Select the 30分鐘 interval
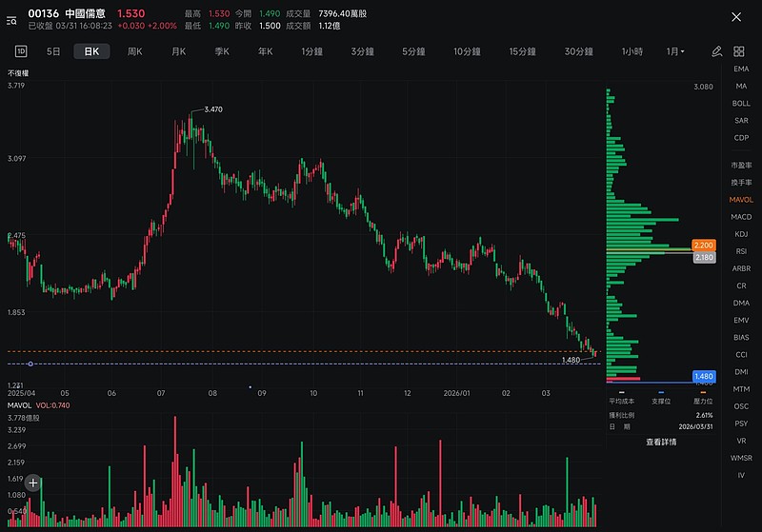This screenshot has height=532, width=762. click(579, 51)
